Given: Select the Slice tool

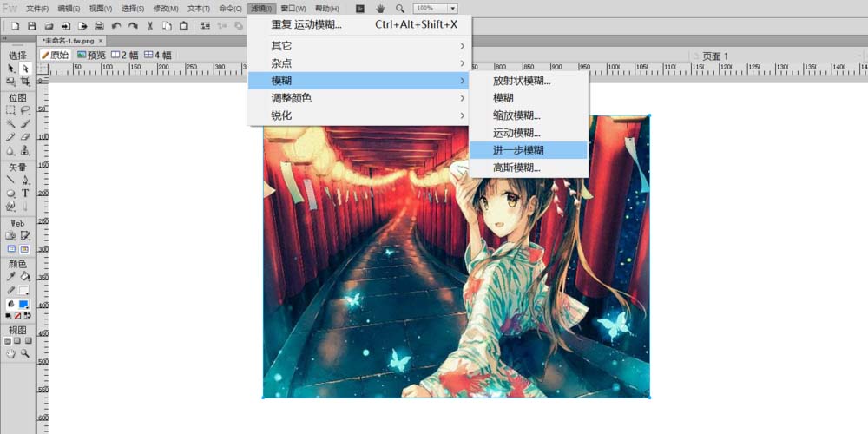Looking at the screenshot, I should pyautogui.click(x=25, y=236).
